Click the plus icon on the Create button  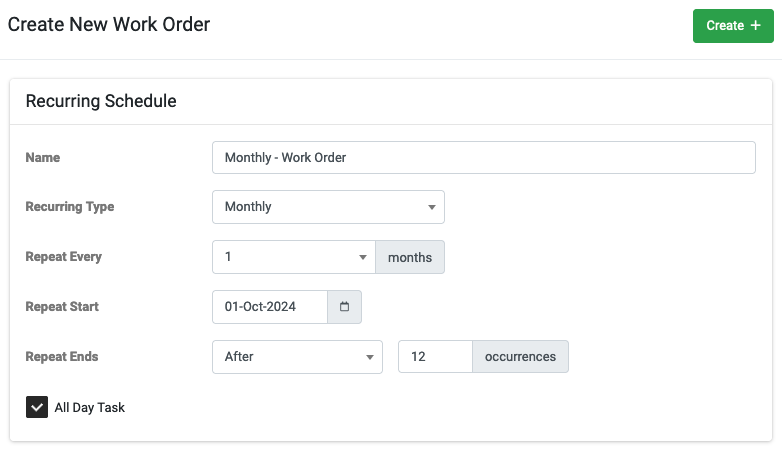(756, 25)
